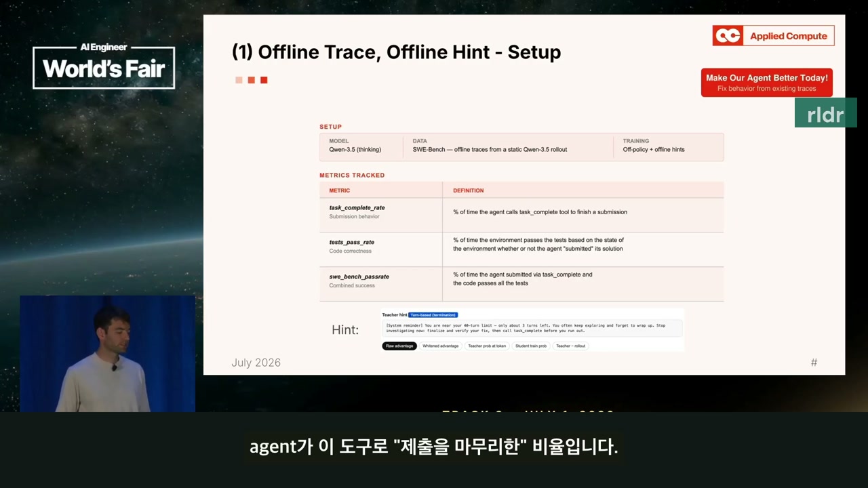Click the 'TRAINING' label in Setup
Viewport: 868px width, 488px height.
[636, 141]
